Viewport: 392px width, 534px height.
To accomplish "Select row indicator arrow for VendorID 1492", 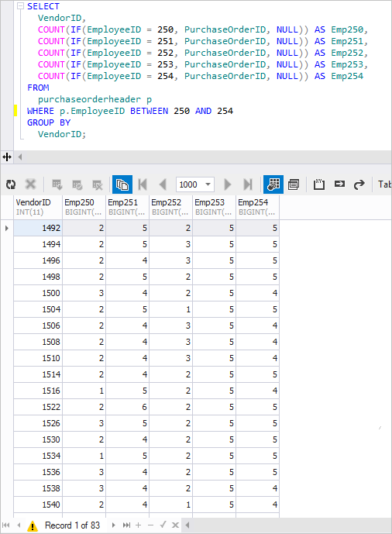I will pos(7,228).
